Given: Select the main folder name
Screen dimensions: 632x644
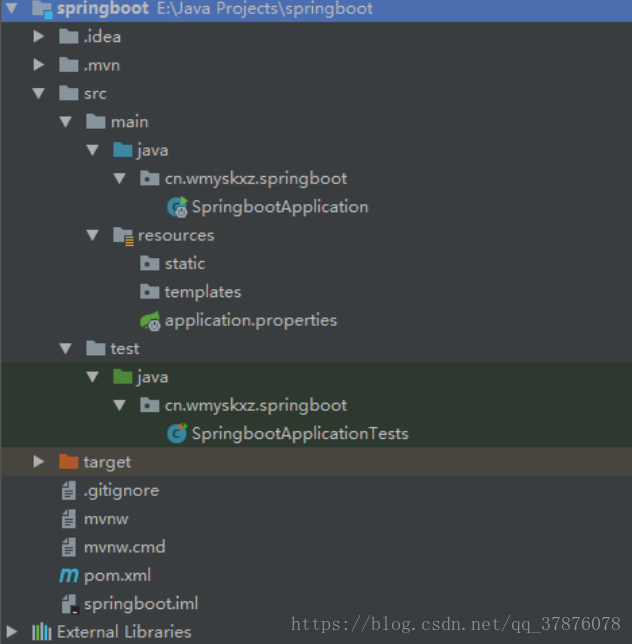Looking at the screenshot, I should click(x=129, y=122).
